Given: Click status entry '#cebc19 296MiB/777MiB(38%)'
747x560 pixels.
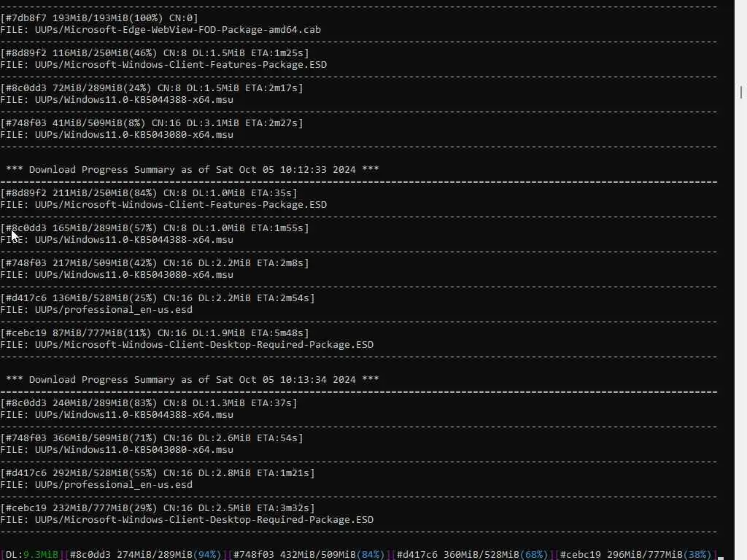Looking at the screenshot, I should point(635,555).
